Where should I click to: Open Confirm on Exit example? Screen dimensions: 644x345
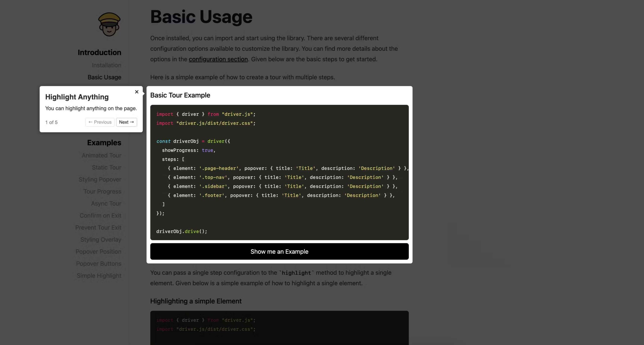100,216
